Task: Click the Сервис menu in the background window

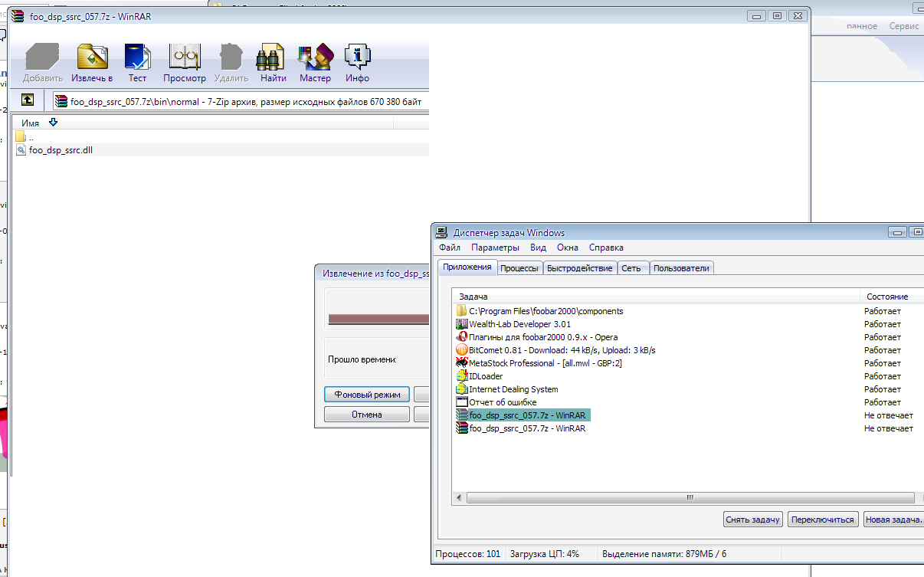Action: (x=904, y=26)
